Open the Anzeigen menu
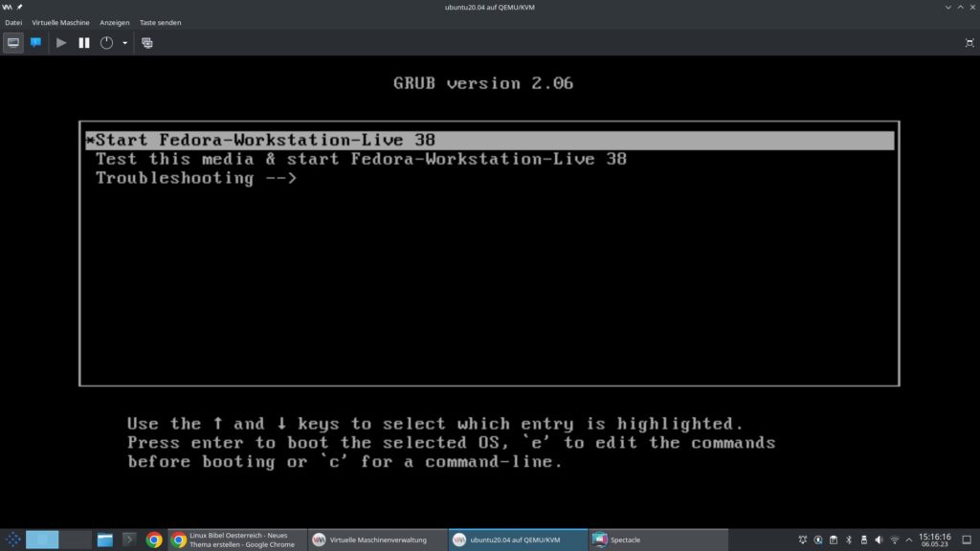This screenshot has height=551, width=980. coord(115,23)
